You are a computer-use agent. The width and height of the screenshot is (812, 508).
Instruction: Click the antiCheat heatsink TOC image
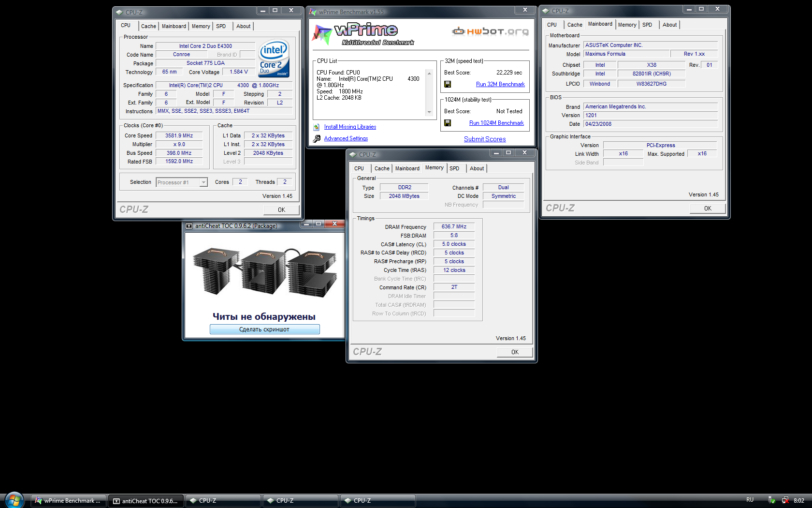coord(265,273)
